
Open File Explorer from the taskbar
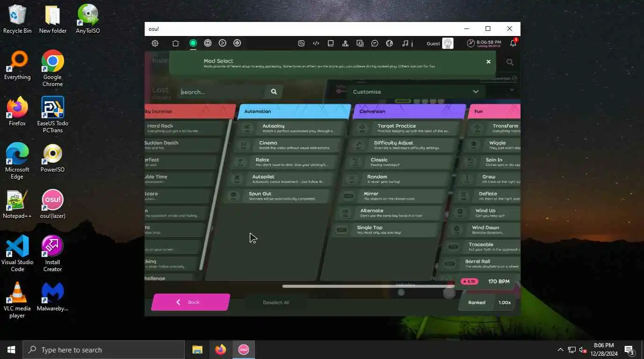[x=197, y=350]
